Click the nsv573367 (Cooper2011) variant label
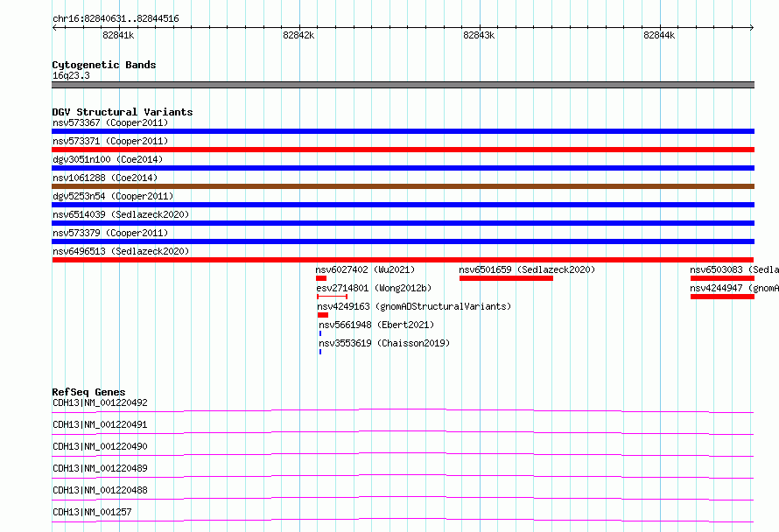The width and height of the screenshot is (779, 532). click(110, 122)
